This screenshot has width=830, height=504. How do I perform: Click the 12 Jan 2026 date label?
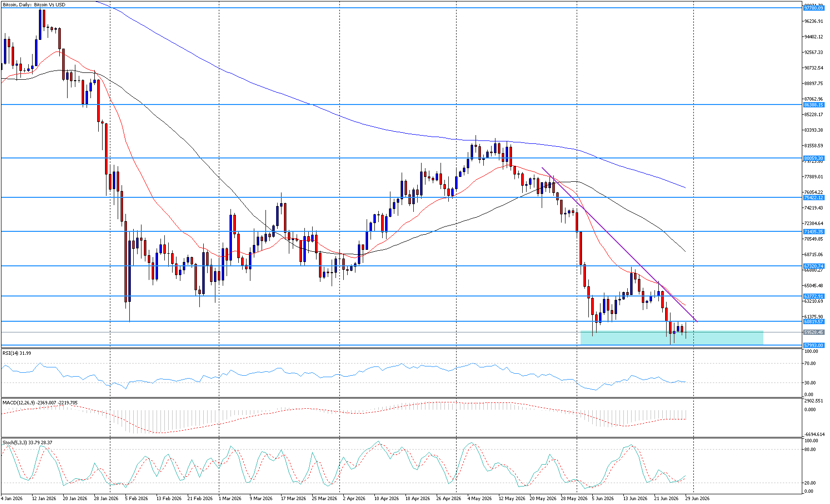click(x=44, y=499)
